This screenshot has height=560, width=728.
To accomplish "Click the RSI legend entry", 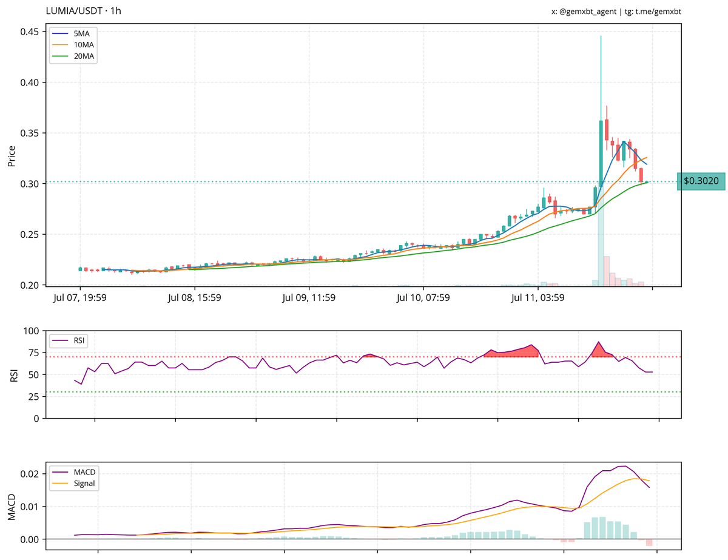I will [x=70, y=341].
